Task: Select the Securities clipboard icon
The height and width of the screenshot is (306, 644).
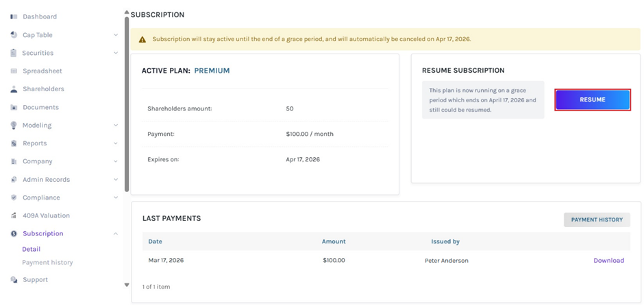Action: 14,53
